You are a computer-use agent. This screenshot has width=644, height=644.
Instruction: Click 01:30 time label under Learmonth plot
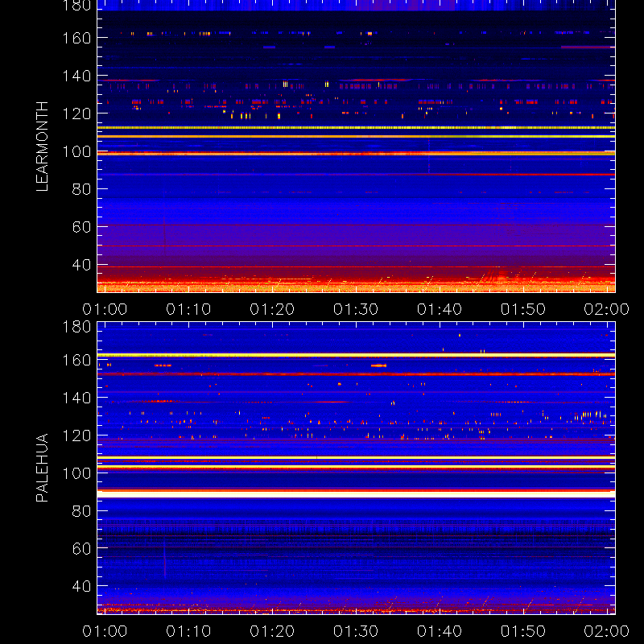356,309
